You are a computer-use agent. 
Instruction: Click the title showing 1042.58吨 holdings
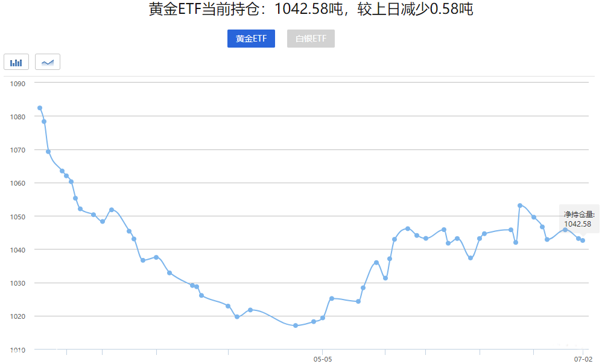click(x=311, y=10)
